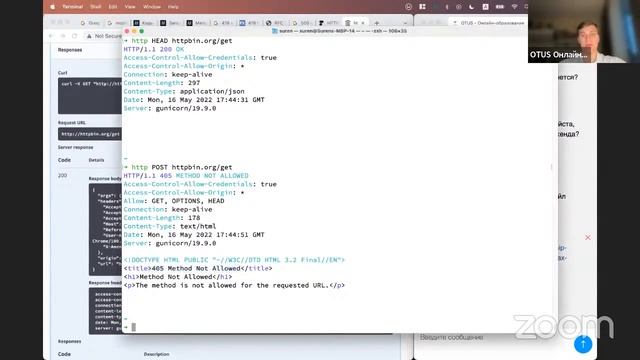640x360 pixels.
Task: Click terminal line 'http POST httpbin.org/get'
Action: tap(178, 167)
